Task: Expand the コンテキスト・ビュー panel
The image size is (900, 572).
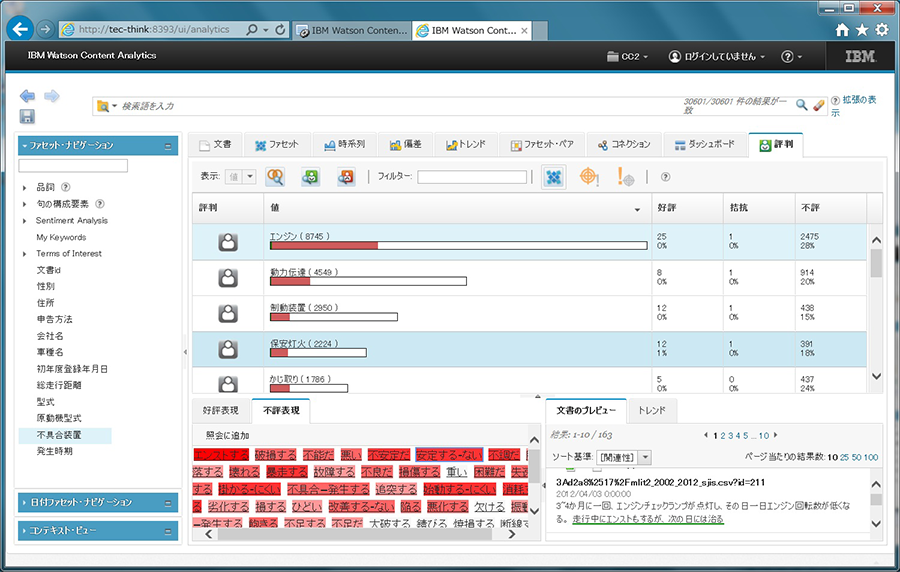Action: click(x=98, y=531)
